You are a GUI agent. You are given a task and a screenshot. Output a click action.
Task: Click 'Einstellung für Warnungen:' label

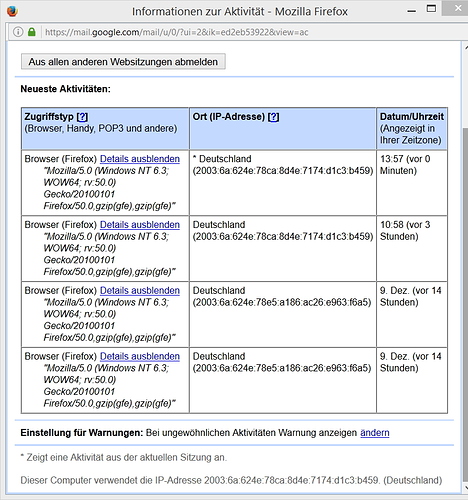point(82,433)
